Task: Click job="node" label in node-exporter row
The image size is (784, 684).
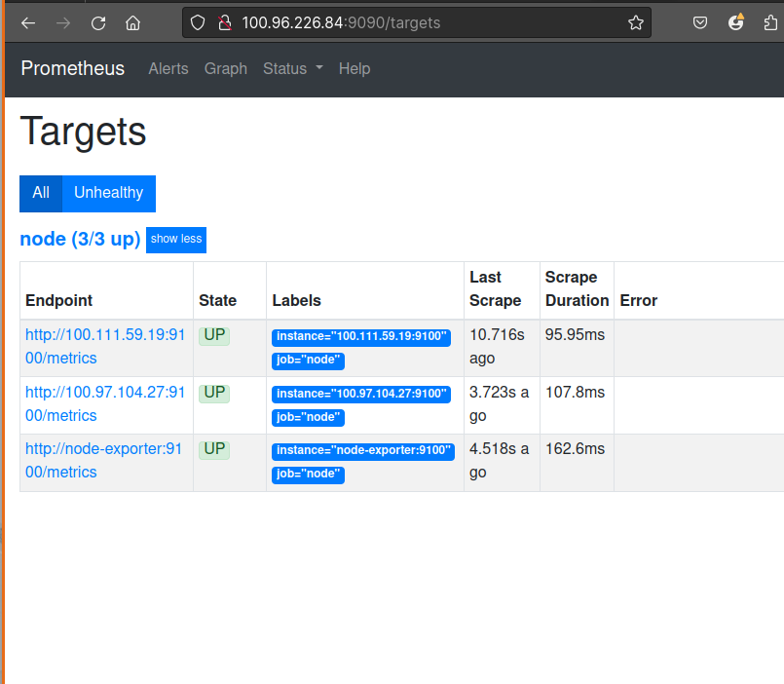Action: pos(308,475)
